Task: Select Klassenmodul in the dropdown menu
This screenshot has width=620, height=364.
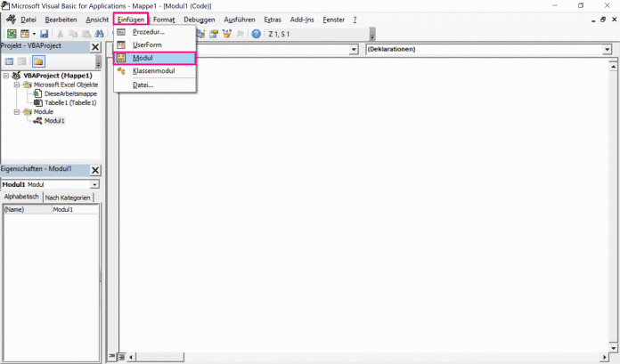Action: [153, 70]
